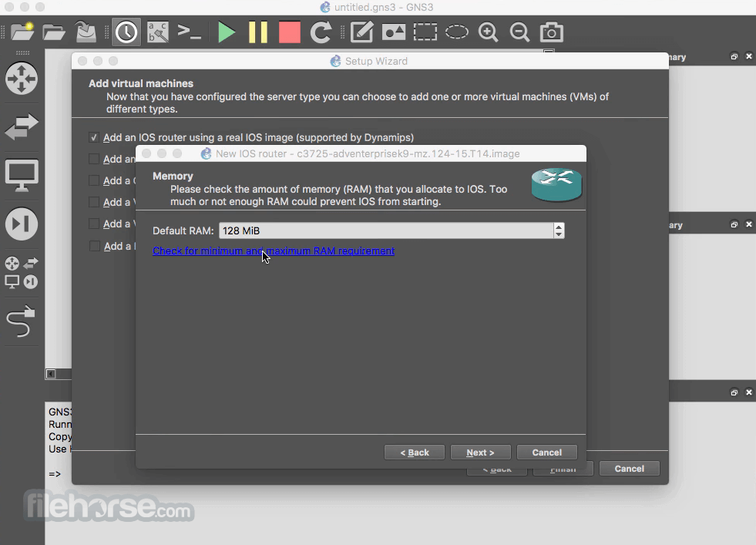Close the bottom console dock panel
Image resolution: width=756 pixels, height=545 pixels.
coord(749,392)
